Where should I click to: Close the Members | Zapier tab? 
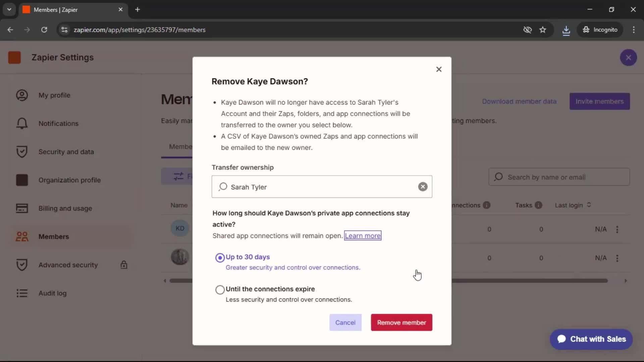[x=120, y=9]
